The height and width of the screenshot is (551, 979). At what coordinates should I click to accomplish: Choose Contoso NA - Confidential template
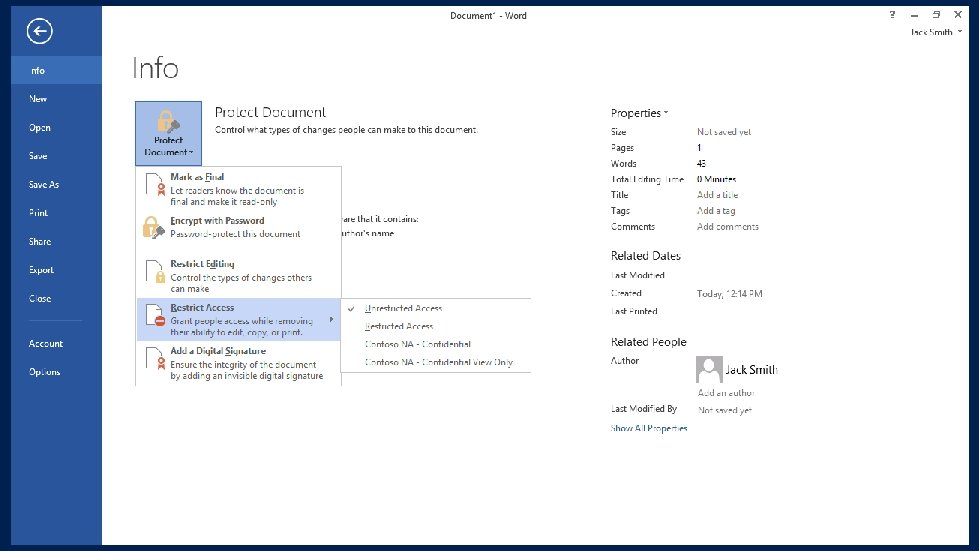pos(436,344)
